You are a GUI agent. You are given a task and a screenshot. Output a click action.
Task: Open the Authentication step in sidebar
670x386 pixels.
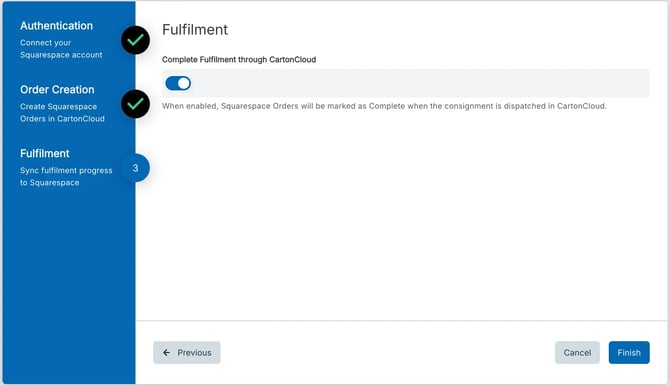pos(56,26)
